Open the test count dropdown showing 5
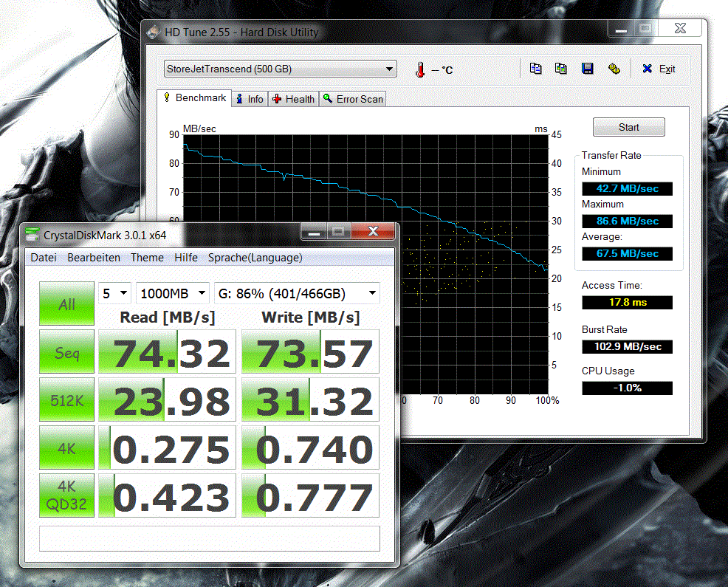Viewport: 728px width, 587px height. click(114, 293)
